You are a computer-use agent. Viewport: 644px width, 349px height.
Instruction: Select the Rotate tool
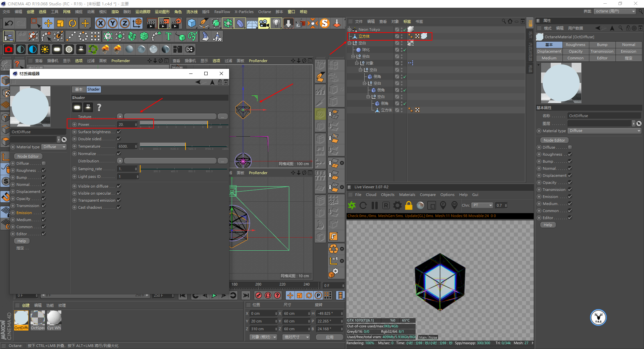coord(72,23)
